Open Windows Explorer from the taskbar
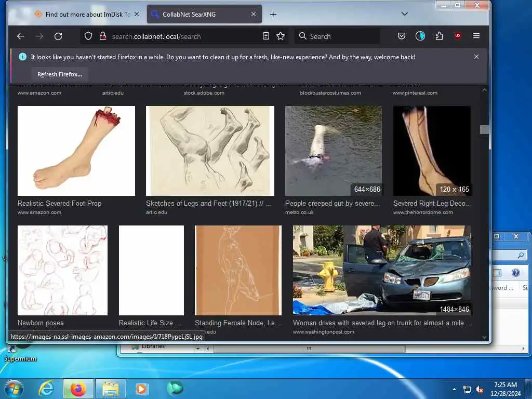 (x=111, y=389)
